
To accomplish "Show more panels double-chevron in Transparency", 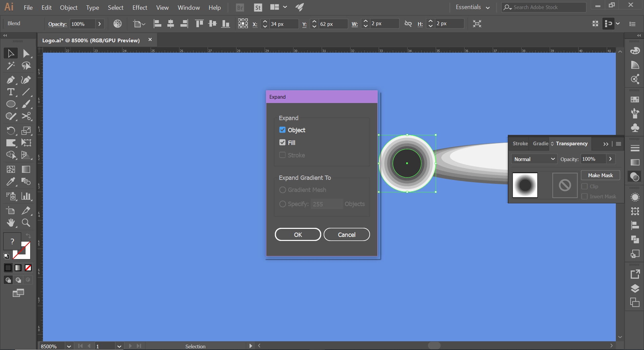I will tap(606, 144).
